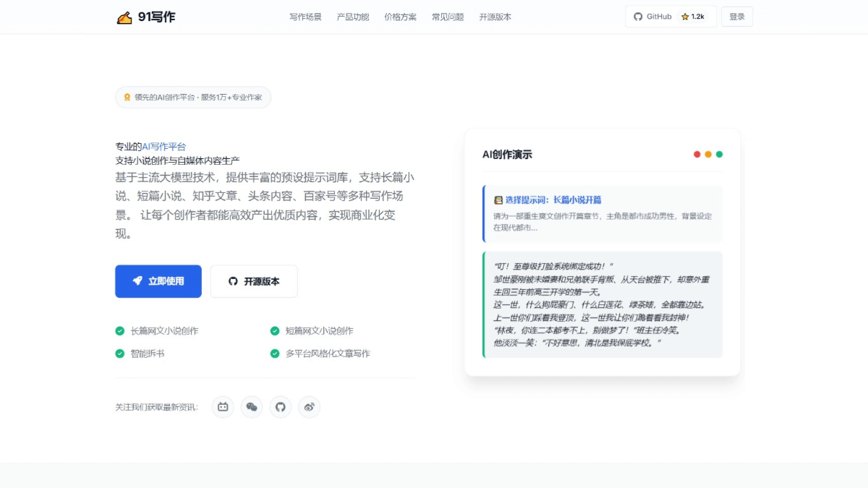The image size is (868, 488).
Task: Click the check icon beside 短篇网文小说创作
Action: [x=275, y=331]
